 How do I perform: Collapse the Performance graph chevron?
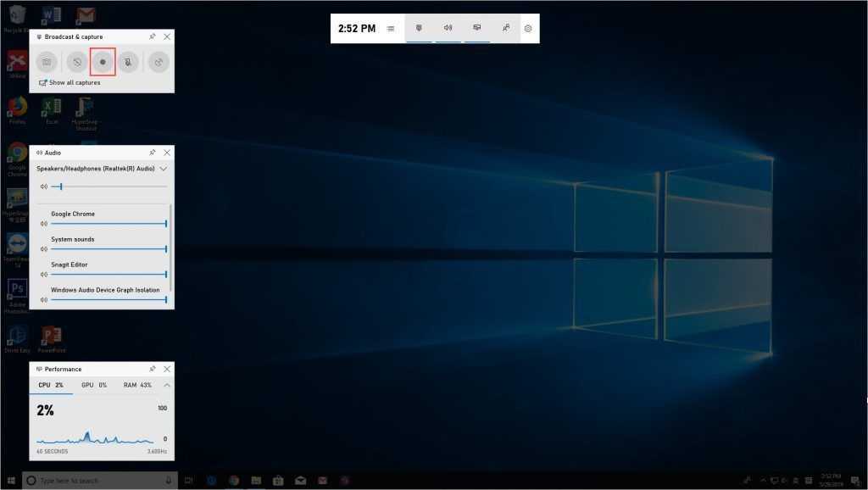[166, 385]
